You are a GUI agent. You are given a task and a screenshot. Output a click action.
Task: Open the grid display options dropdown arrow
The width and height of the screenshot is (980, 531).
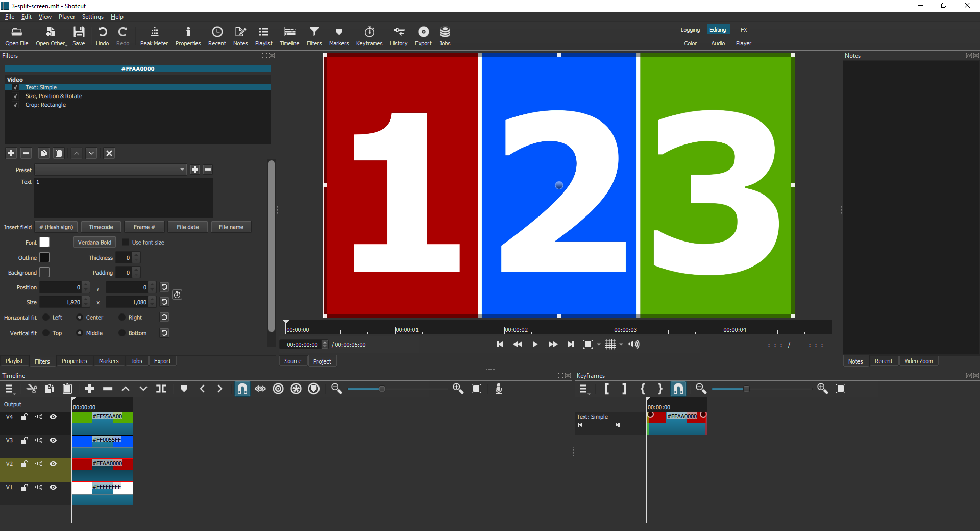tap(621, 345)
